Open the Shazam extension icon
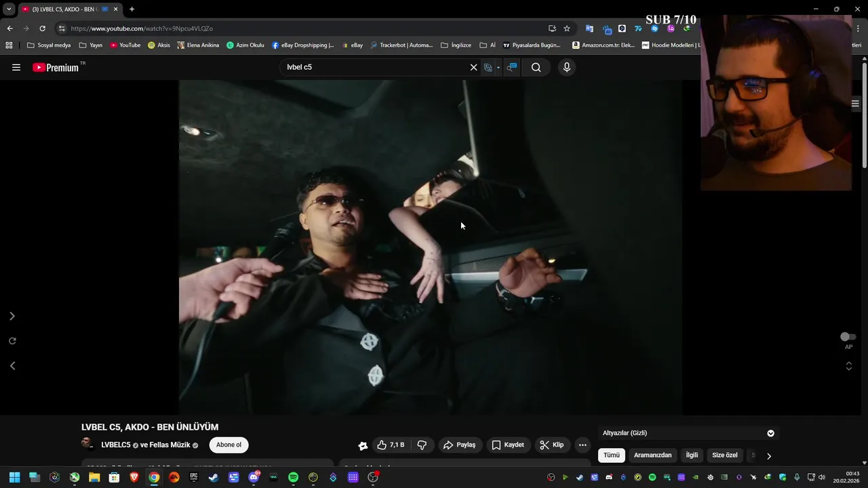868x488 pixels. pyautogui.click(x=654, y=28)
